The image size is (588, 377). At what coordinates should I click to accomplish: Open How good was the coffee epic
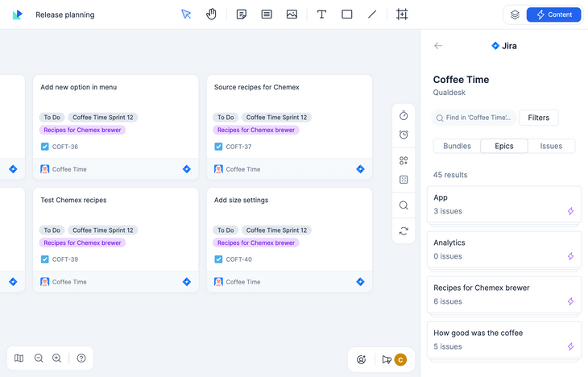tap(504, 339)
